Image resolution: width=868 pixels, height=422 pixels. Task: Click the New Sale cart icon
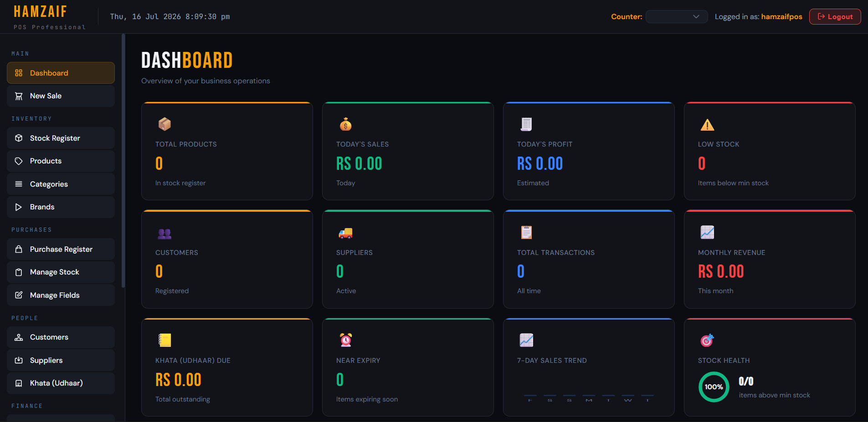pyautogui.click(x=19, y=96)
